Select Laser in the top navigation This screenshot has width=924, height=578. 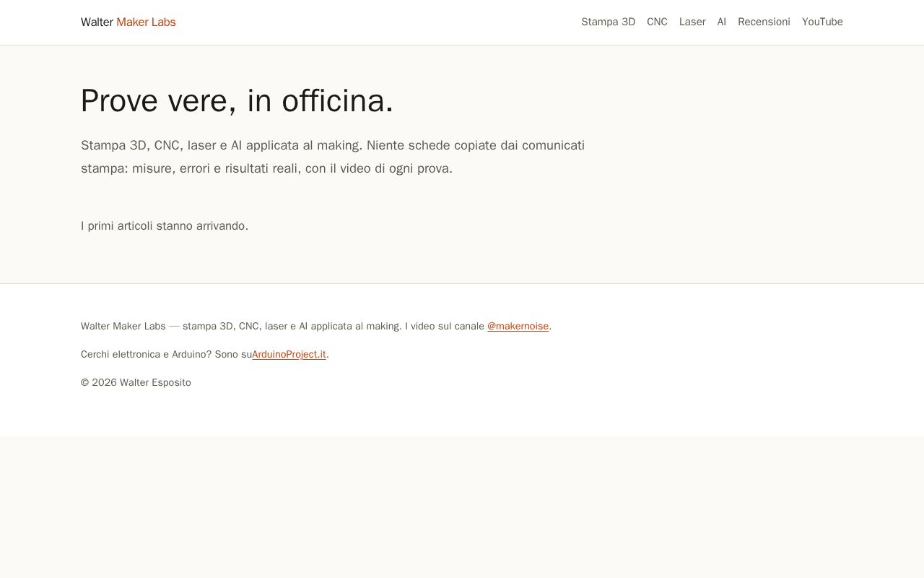[x=692, y=22]
